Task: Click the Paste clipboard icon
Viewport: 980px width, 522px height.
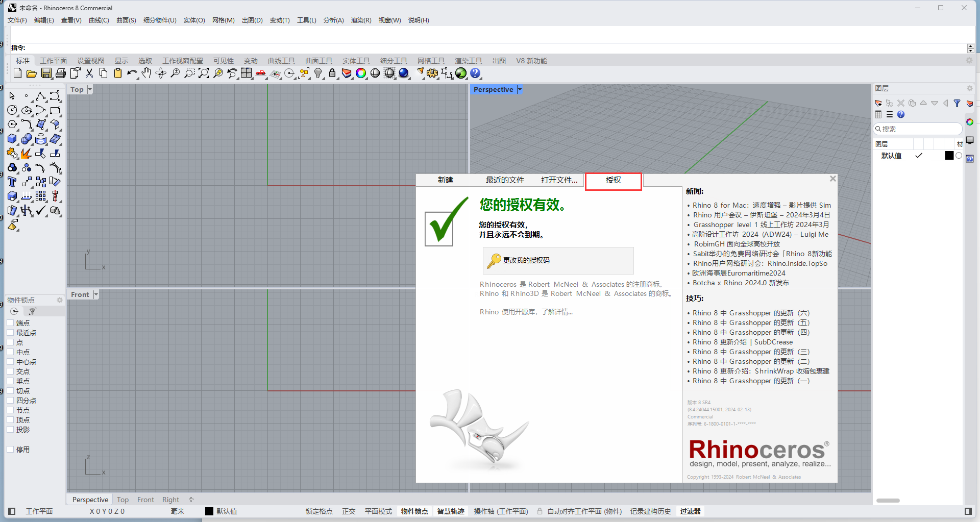Action: click(118, 73)
